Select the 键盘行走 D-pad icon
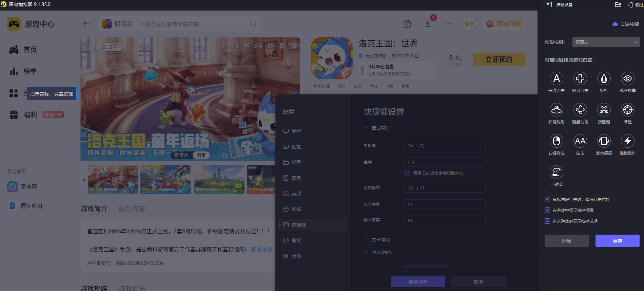The image size is (644, 291). tap(580, 78)
